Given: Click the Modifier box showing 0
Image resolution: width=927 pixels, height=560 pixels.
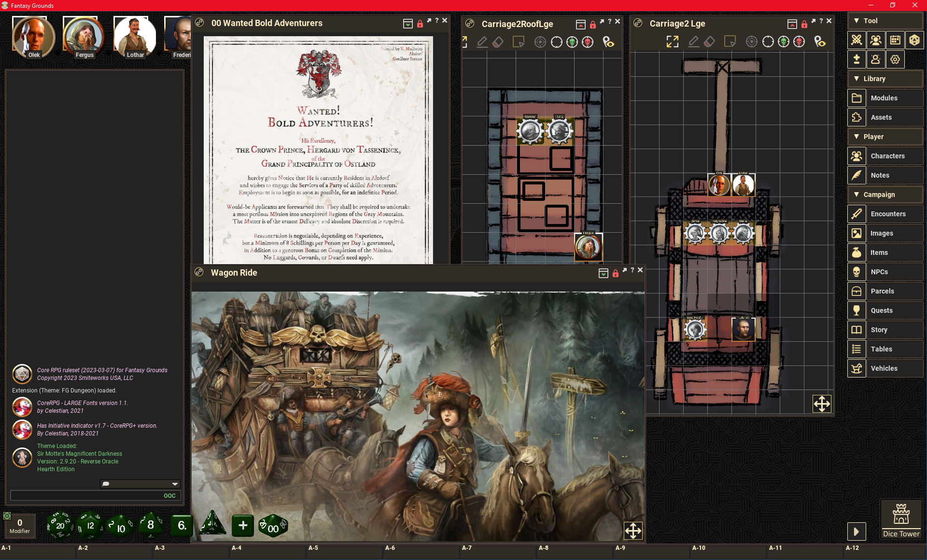Looking at the screenshot, I should click(19, 526).
